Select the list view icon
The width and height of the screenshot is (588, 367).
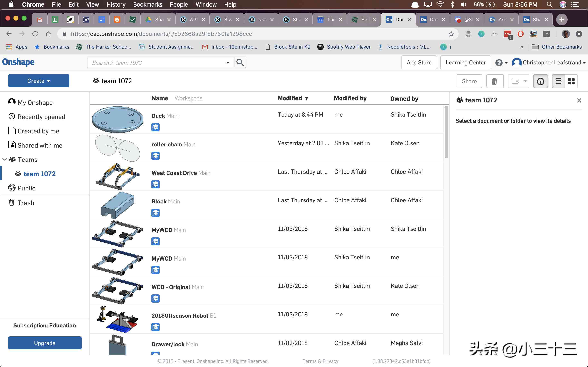[559, 81]
